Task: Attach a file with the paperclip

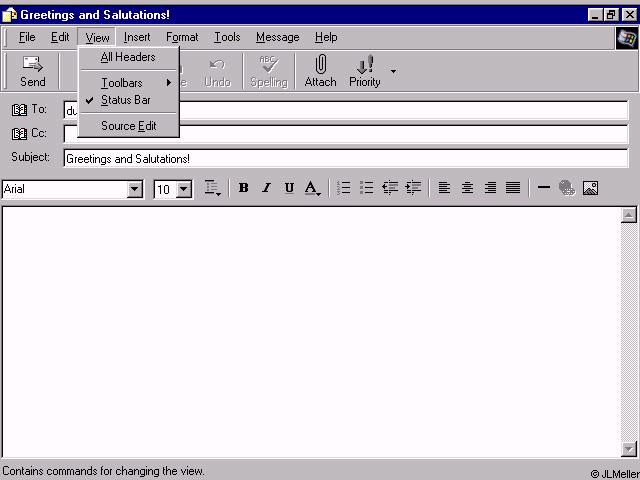Action: (x=320, y=71)
